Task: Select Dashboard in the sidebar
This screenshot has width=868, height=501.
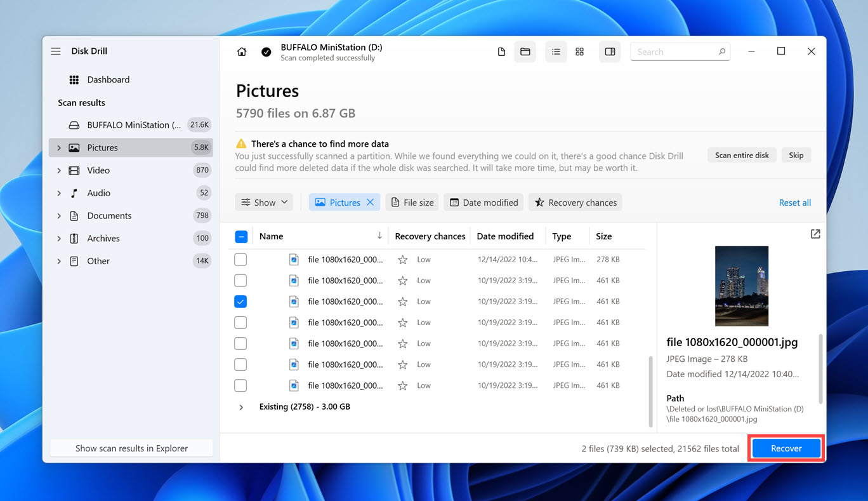Action: pos(131,79)
